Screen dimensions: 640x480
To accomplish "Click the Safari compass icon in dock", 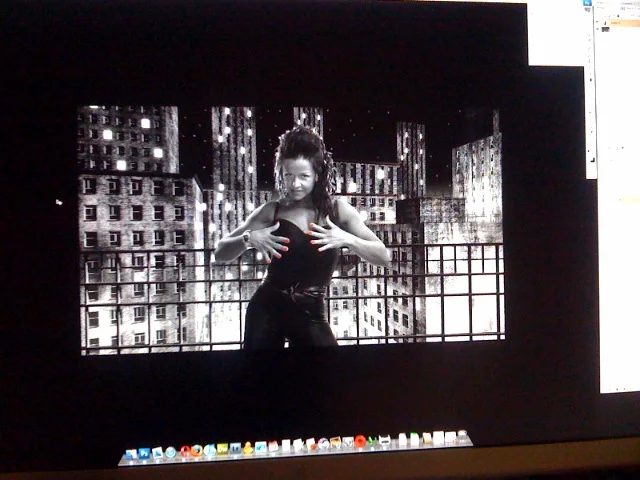I will click(170, 452).
